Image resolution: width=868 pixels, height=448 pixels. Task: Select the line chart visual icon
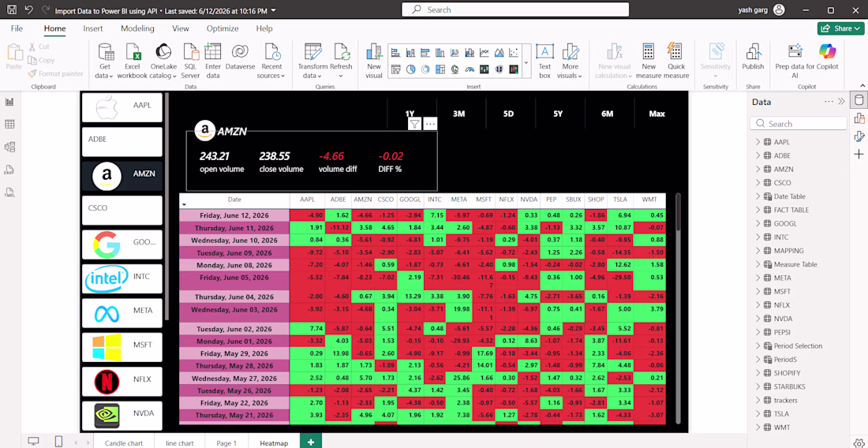(x=485, y=53)
